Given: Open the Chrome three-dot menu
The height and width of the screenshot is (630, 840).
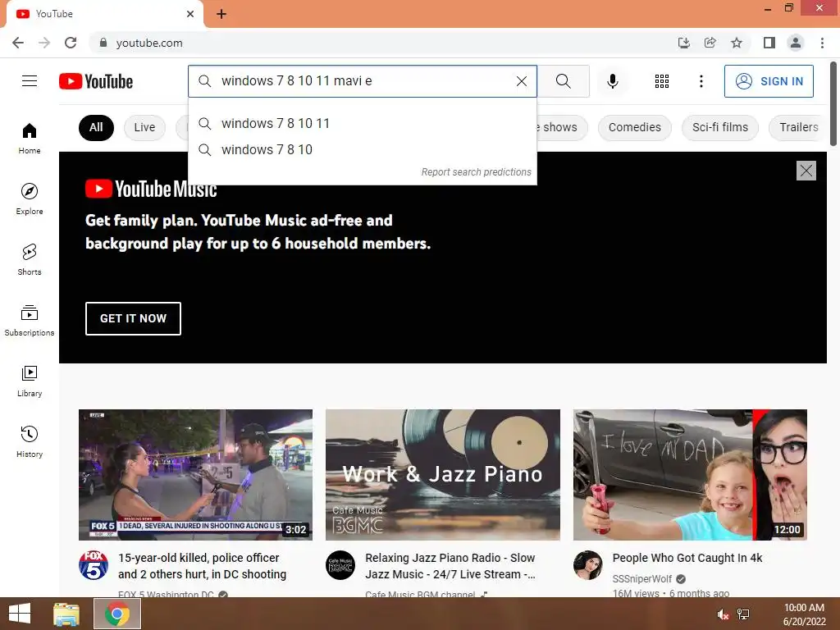Looking at the screenshot, I should coord(822,43).
